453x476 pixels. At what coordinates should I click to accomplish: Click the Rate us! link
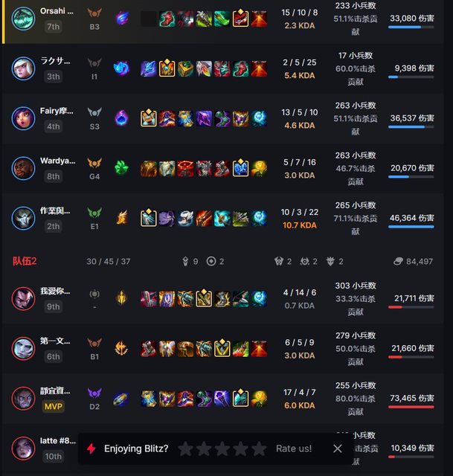[294, 448]
